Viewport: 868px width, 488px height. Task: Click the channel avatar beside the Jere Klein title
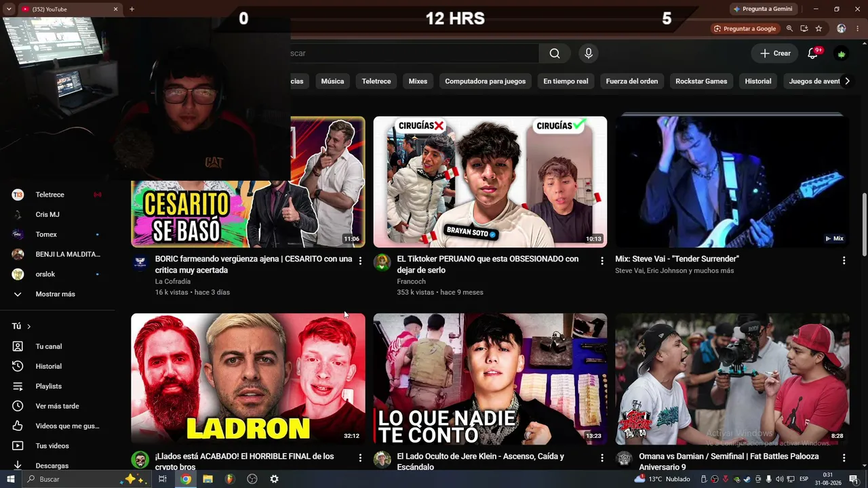point(382,460)
